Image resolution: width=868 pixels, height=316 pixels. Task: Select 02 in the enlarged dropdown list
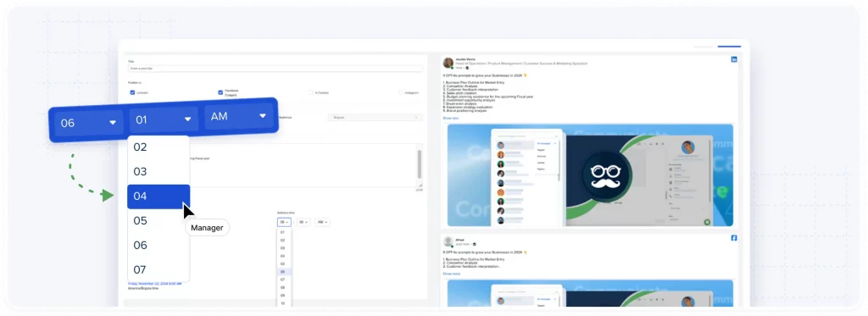[159, 147]
